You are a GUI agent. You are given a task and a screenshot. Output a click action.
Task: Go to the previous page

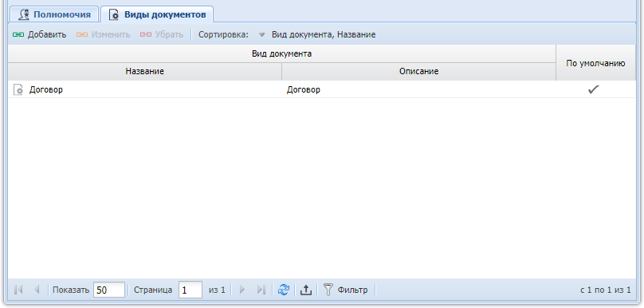[x=37, y=290]
